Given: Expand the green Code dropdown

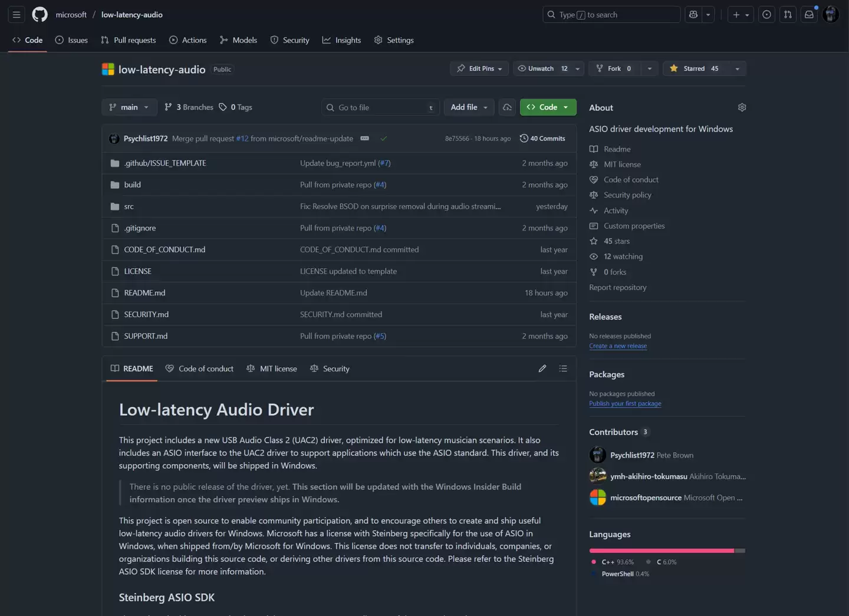Looking at the screenshot, I should 548,107.
